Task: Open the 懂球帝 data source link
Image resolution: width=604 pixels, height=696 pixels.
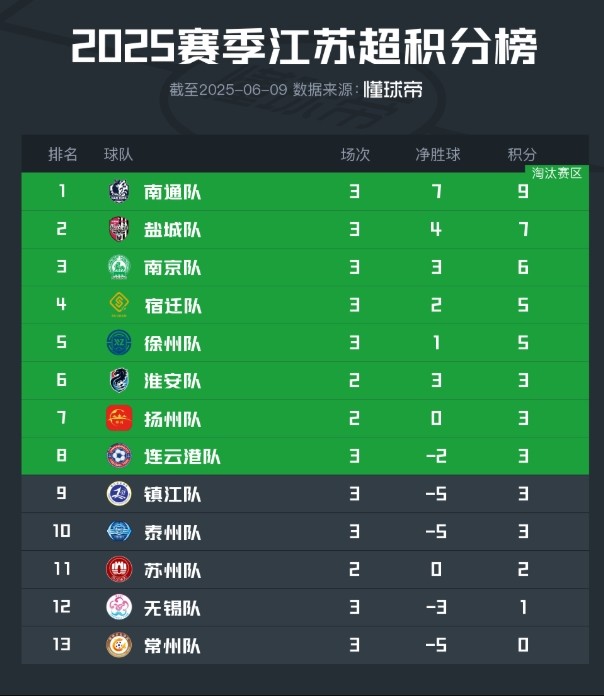Action: coord(393,90)
